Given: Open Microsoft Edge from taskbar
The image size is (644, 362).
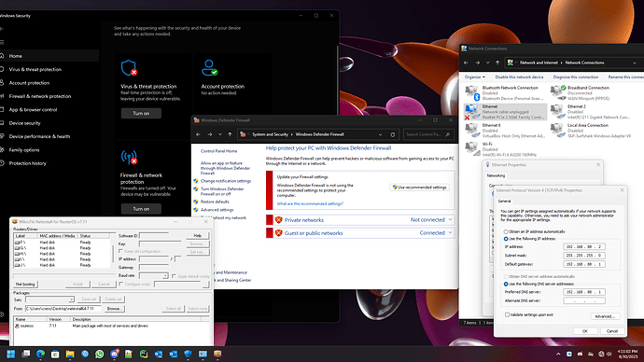Looking at the screenshot, I should tap(40, 354).
